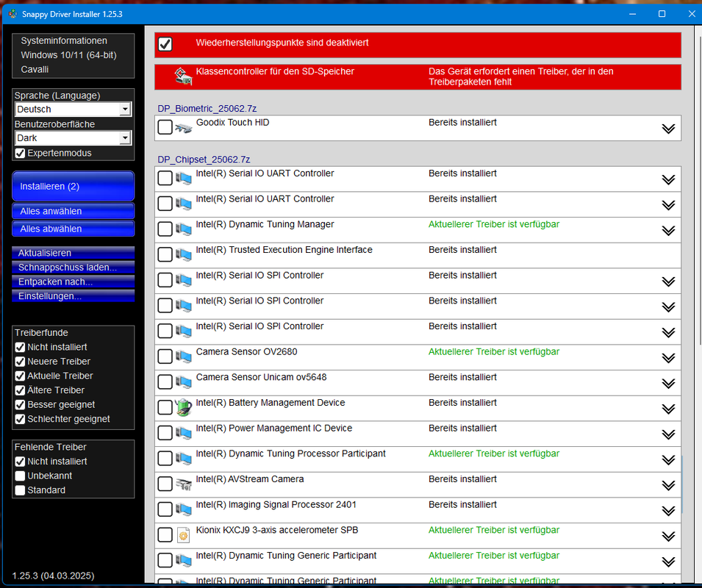Expand the Kionix KXCJ9 accelerometer row

click(x=668, y=537)
